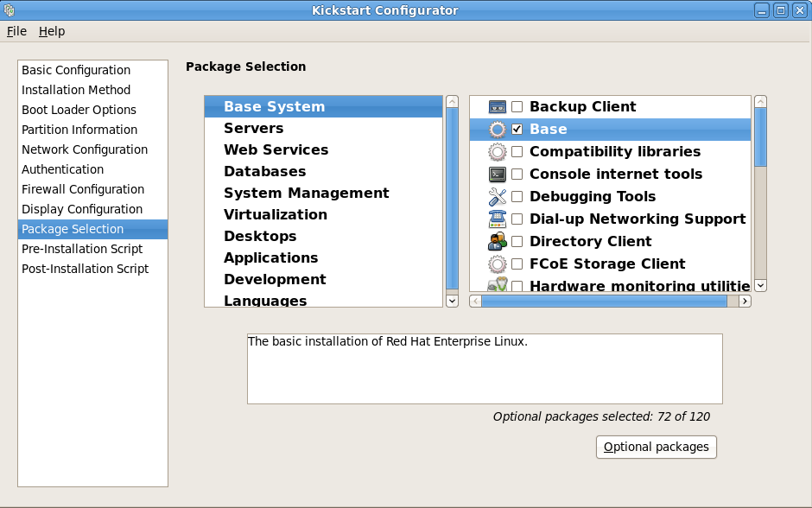
Task: Open Partition Information section
Action: (92, 130)
